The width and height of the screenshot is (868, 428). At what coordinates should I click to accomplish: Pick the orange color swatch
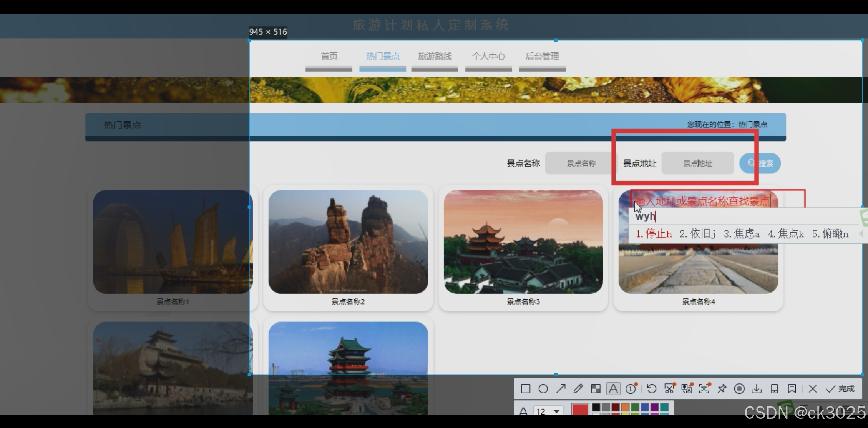[625, 407]
